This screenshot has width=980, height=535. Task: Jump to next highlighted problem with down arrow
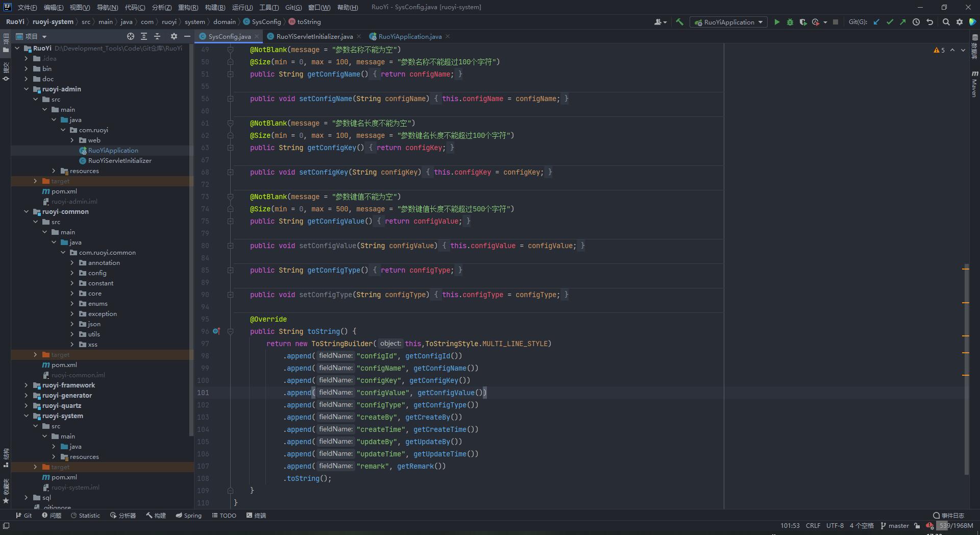(963, 50)
